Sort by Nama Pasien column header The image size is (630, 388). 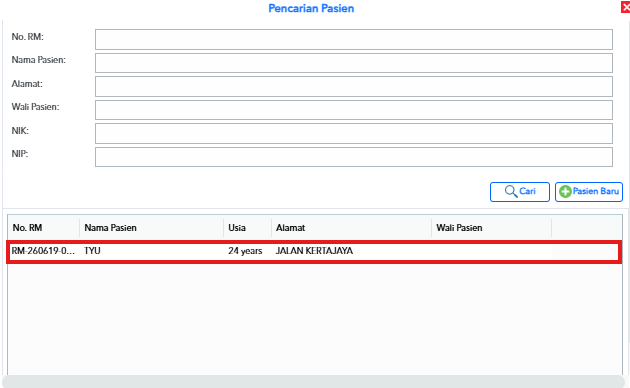pyautogui.click(x=151, y=228)
